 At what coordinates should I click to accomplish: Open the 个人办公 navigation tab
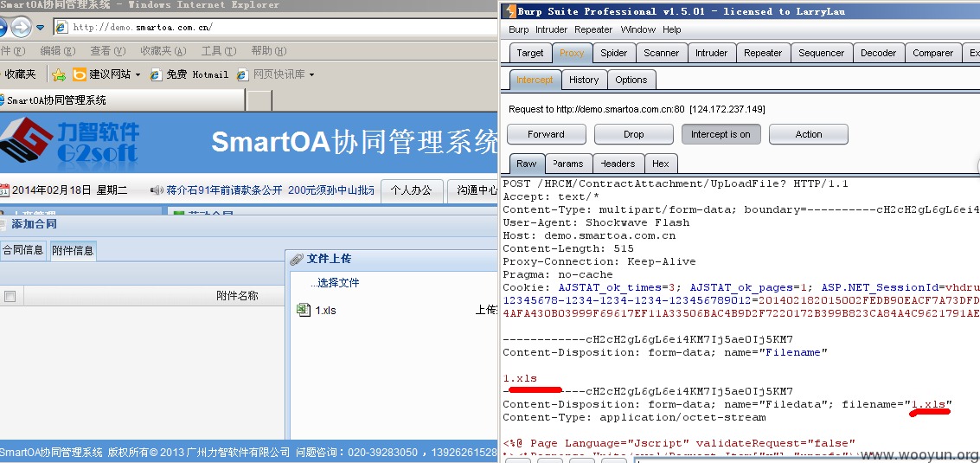tap(411, 191)
